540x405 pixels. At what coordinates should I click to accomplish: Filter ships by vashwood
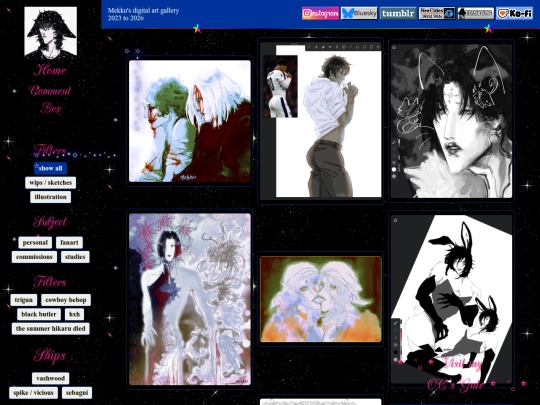tap(51, 378)
